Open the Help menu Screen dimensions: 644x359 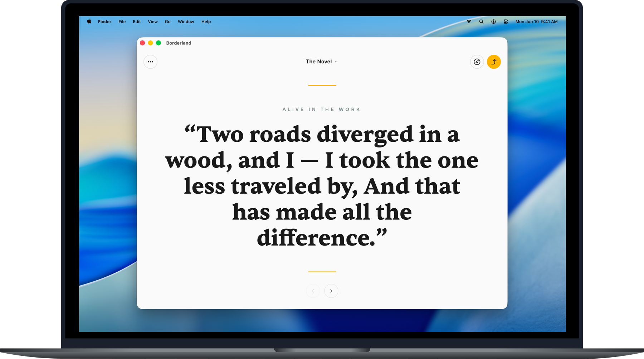[206, 21]
